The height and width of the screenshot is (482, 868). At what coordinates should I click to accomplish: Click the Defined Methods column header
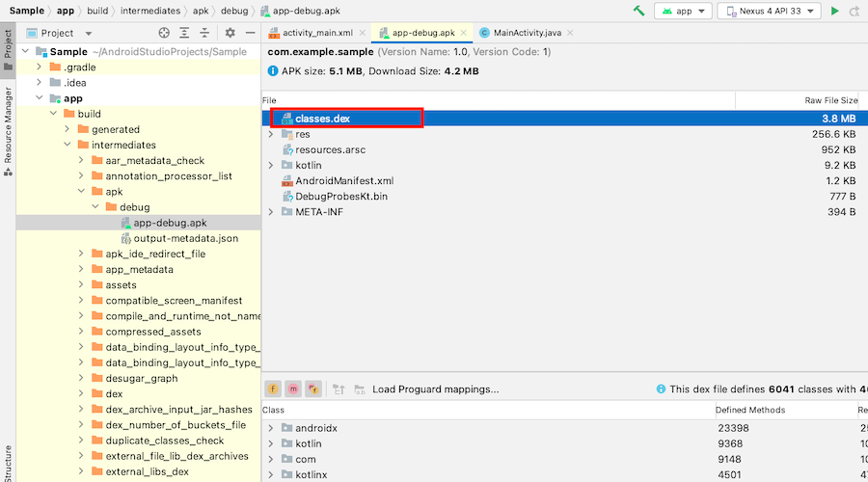[785, 410]
